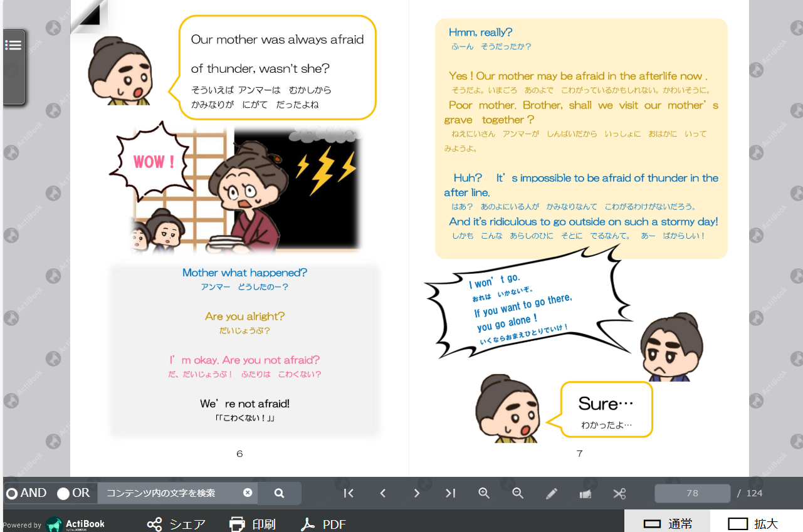This screenshot has width=803, height=532.
Task: Open the bookmark tool
Action: click(585, 493)
